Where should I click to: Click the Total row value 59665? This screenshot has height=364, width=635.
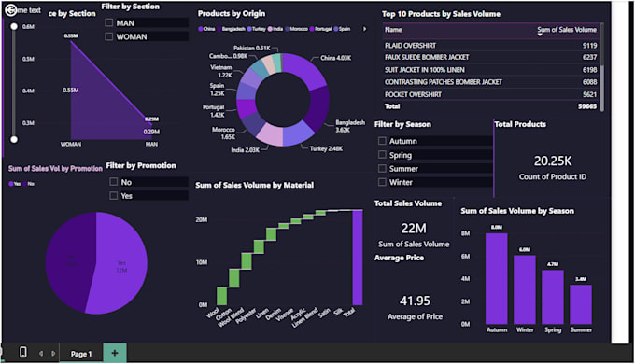click(x=586, y=106)
